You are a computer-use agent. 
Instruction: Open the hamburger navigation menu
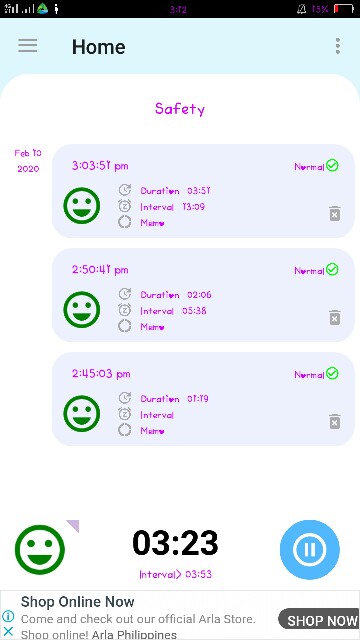click(28, 46)
